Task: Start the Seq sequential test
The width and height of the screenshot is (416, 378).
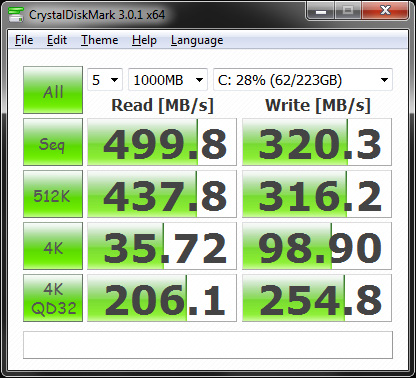Action: (53, 142)
